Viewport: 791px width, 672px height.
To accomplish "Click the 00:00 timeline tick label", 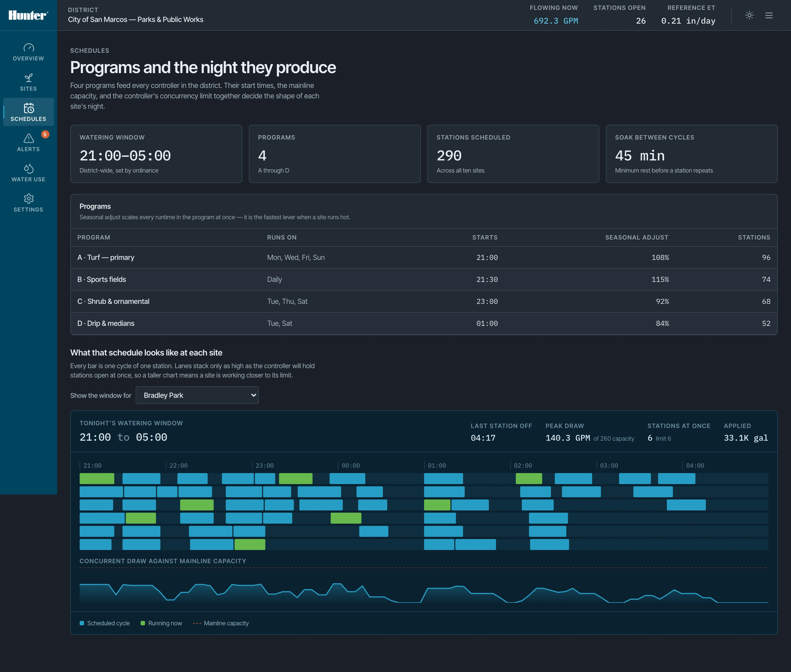I will click(350, 465).
